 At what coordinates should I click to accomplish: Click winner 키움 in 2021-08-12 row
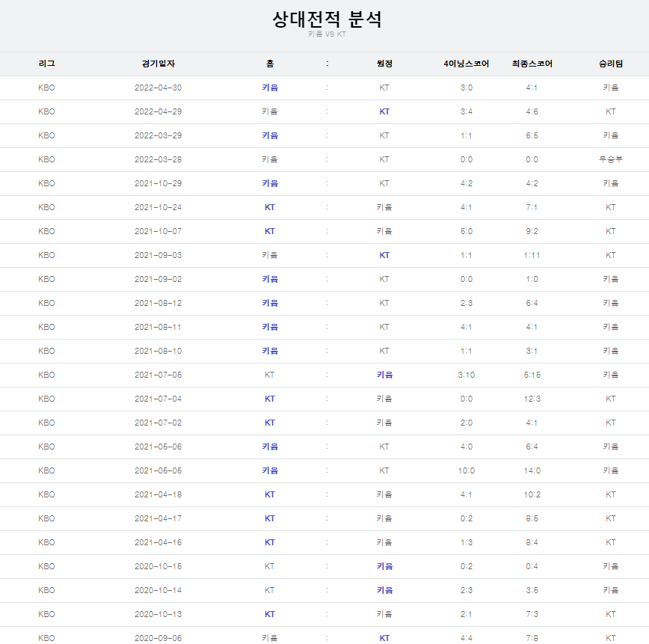point(611,303)
